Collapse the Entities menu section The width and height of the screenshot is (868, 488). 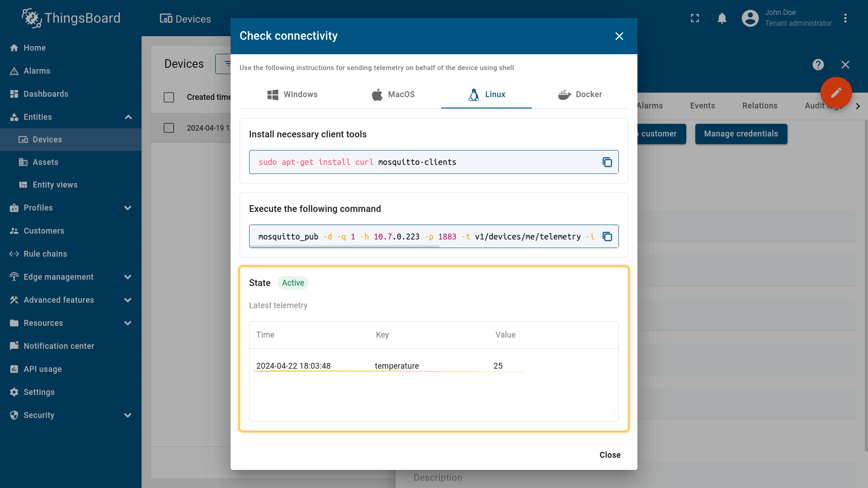point(128,117)
